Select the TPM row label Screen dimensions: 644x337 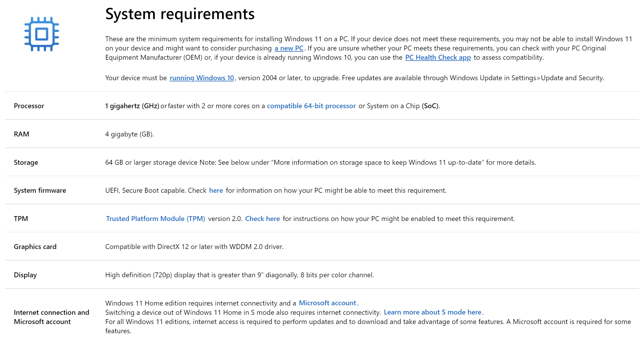pos(21,219)
